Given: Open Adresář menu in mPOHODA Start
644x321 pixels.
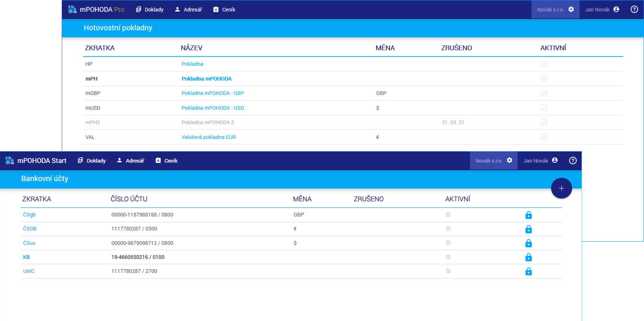Looking at the screenshot, I should pyautogui.click(x=130, y=160).
